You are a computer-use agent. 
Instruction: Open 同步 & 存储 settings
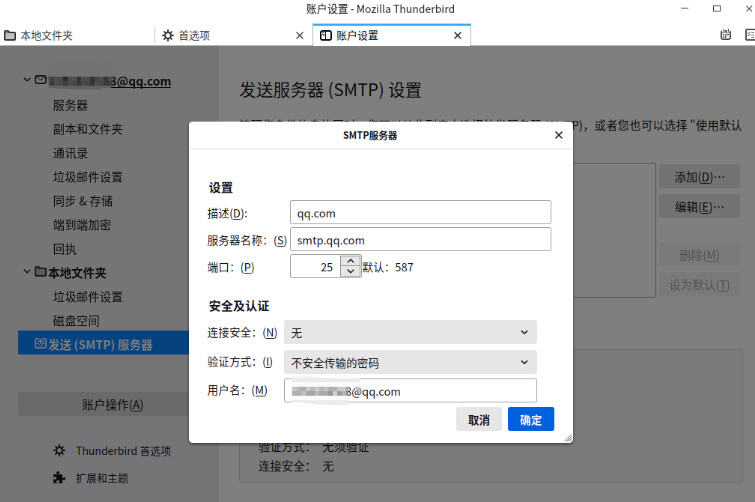point(83,201)
